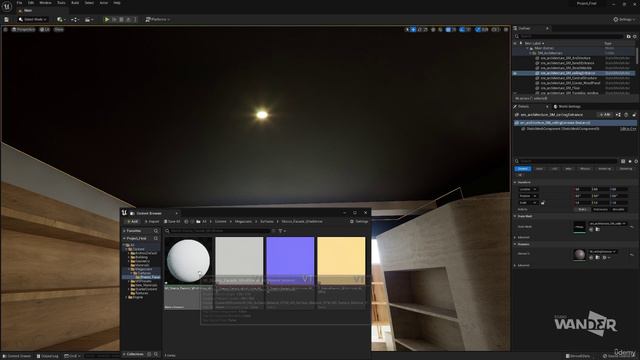Click the Content Browser asset search field

(x=218, y=231)
